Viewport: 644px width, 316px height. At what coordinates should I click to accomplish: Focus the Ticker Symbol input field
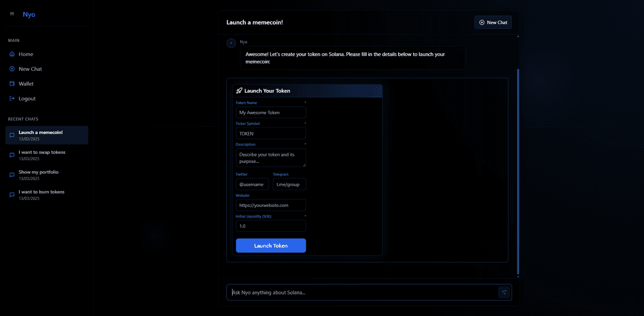(271, 133)
